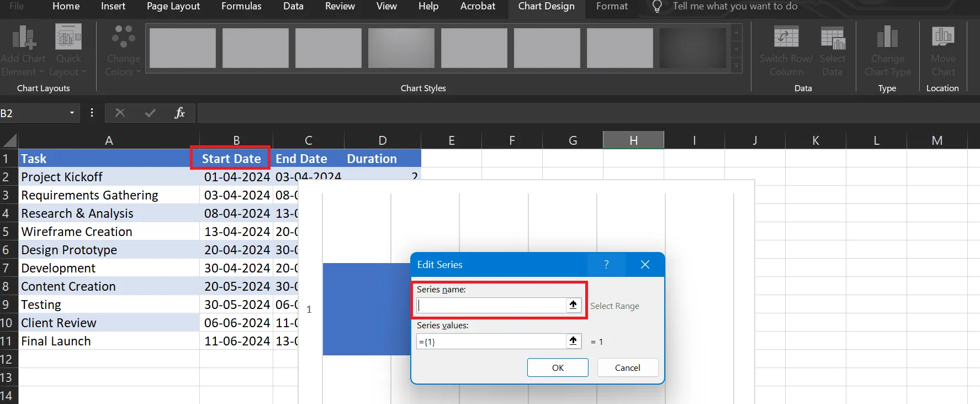Viewport: 980px width, 404px height.
Task: Open the Formulas ribbon tab
Action: (x=241, y=7)
